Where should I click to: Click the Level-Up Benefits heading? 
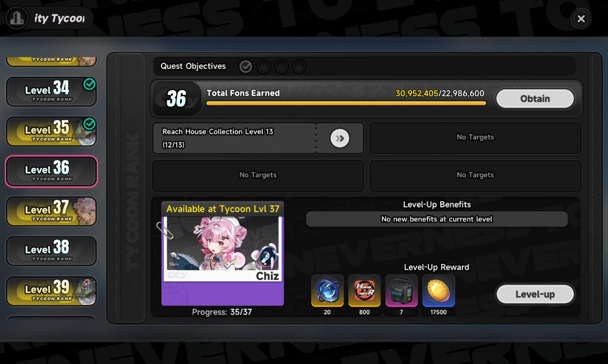(437, 205)
